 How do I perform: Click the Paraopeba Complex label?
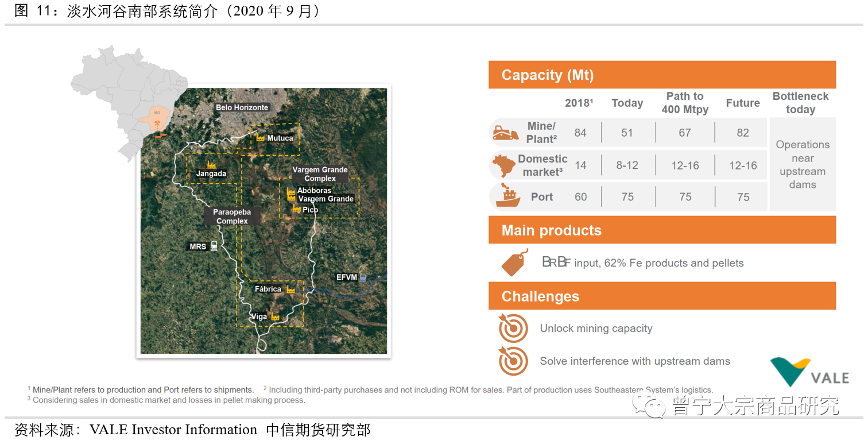232,217
